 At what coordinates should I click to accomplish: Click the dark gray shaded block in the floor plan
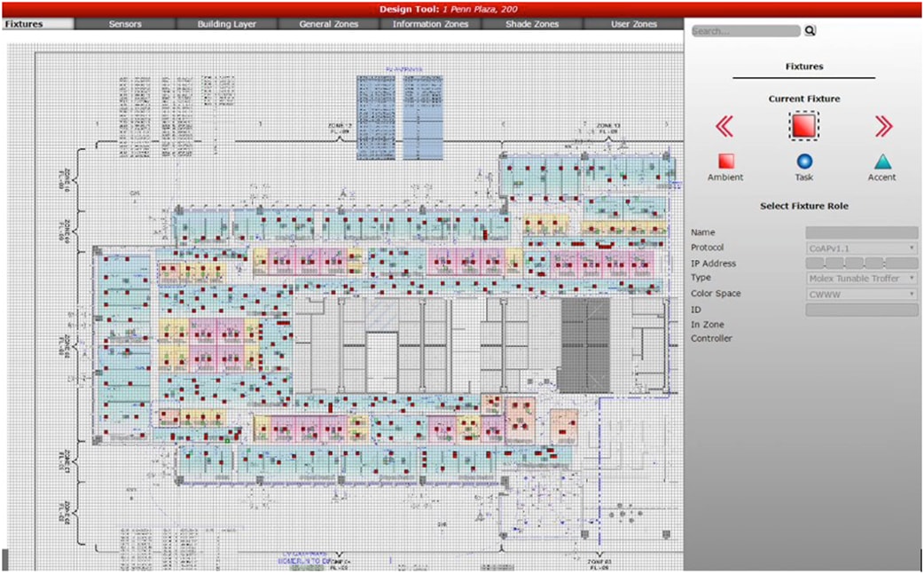(583, 345)
